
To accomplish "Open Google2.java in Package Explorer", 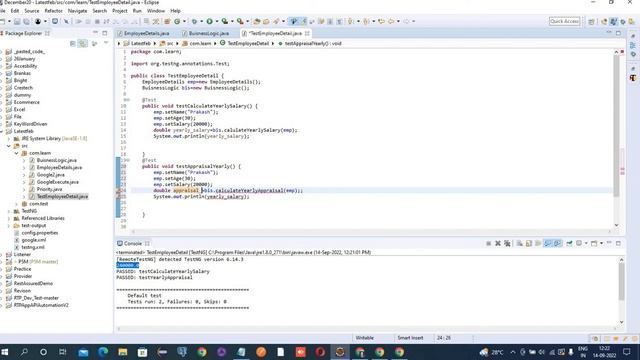I will (51, 175).
